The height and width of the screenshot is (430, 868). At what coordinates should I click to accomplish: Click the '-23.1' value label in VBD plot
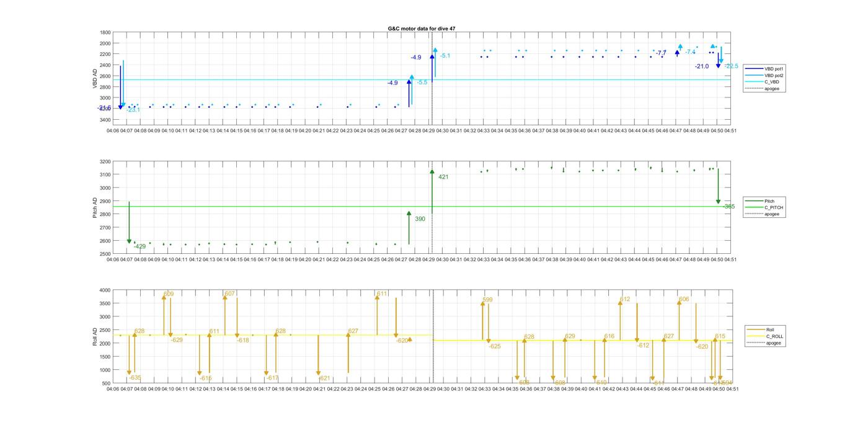tap(133, 110)
